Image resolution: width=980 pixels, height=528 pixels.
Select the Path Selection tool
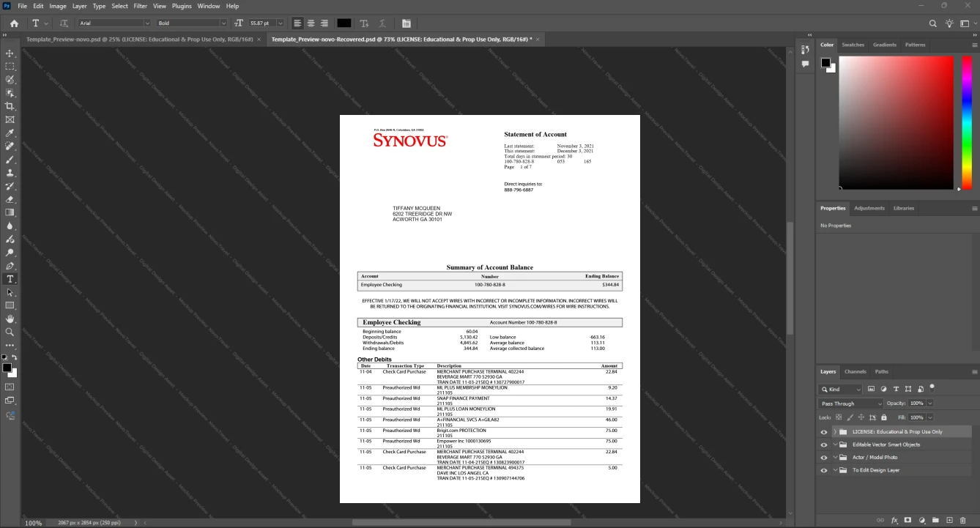tap(10, 292)
